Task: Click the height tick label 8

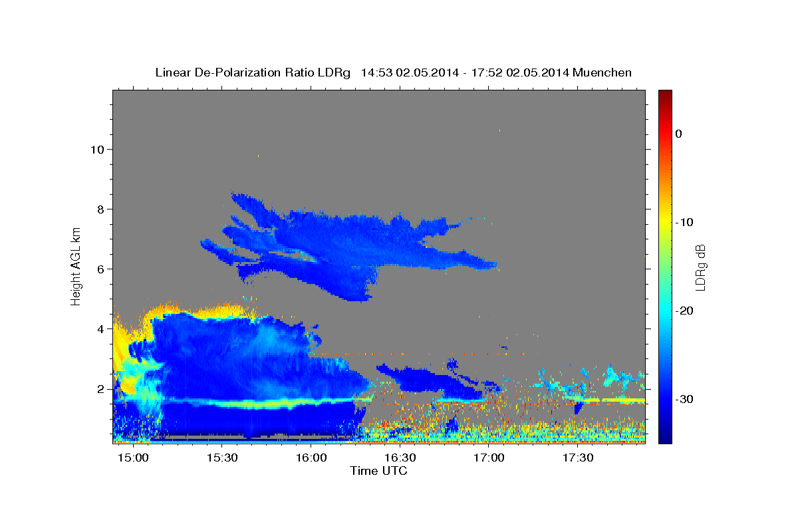Action: pos(100,209)
